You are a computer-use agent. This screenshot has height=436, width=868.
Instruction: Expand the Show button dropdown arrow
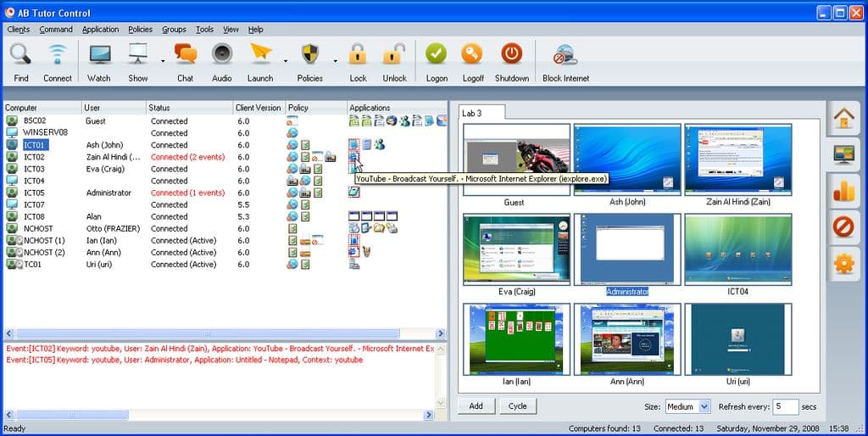(x=163, y=61)
